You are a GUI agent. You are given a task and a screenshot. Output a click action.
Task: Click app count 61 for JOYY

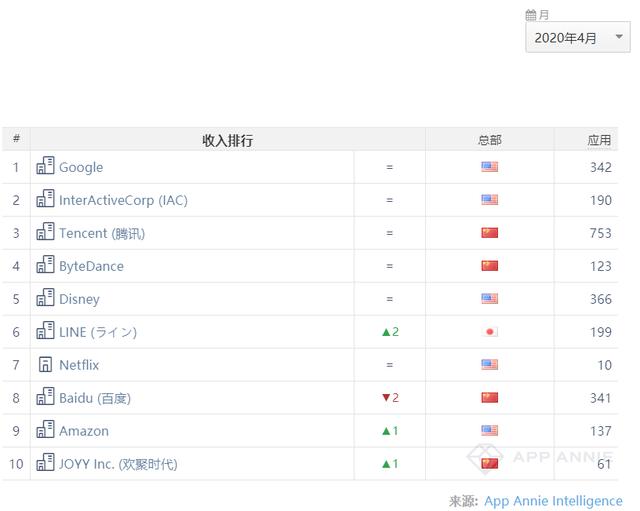pyautogui.click(x=604, y=464)
